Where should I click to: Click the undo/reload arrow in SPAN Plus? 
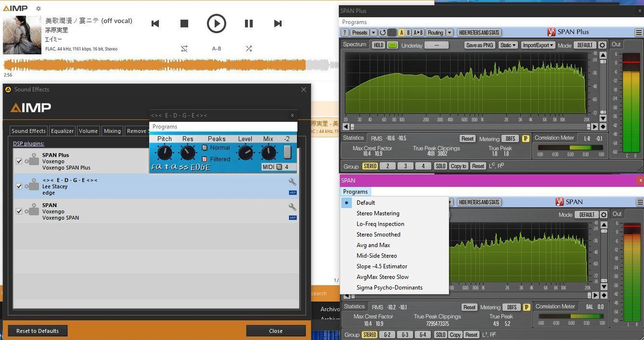pos(383,32)
